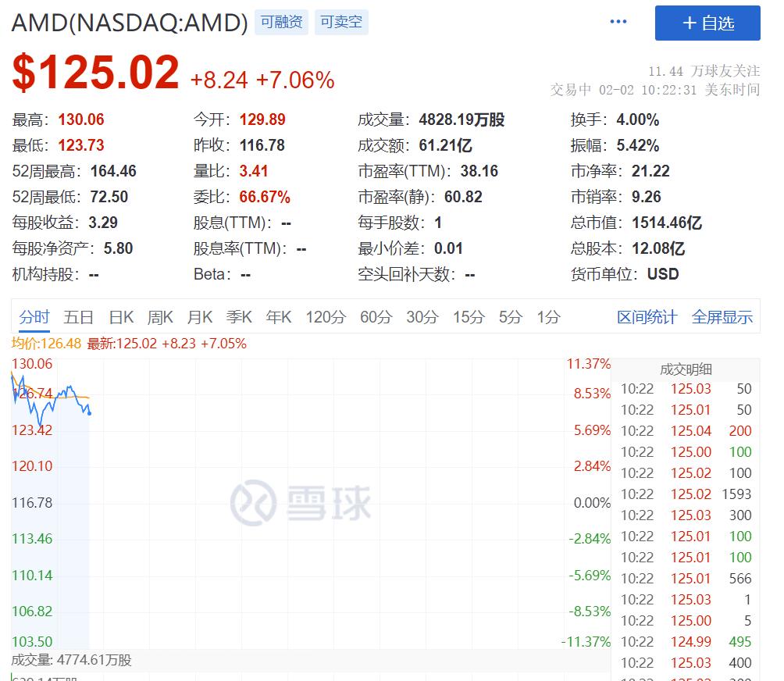Open the 日K daily candlestick tab
This screenshot has width=784, height=681.
click(121, 317)
